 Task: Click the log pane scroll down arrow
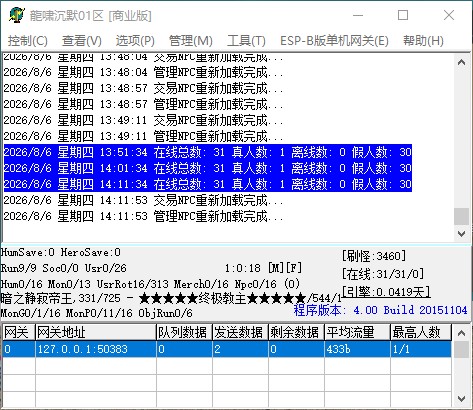point(461,234)
